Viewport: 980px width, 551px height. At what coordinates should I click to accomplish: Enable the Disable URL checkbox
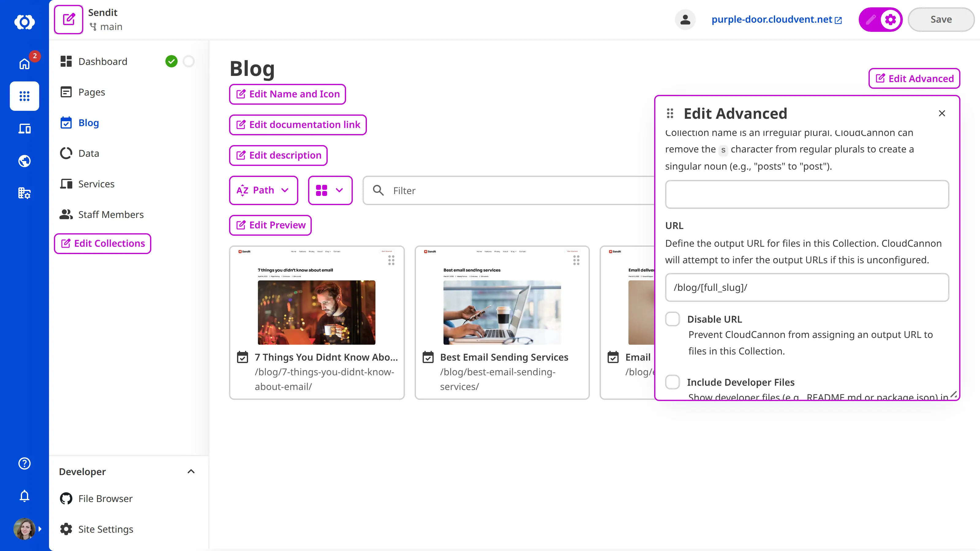coord(672,319)
